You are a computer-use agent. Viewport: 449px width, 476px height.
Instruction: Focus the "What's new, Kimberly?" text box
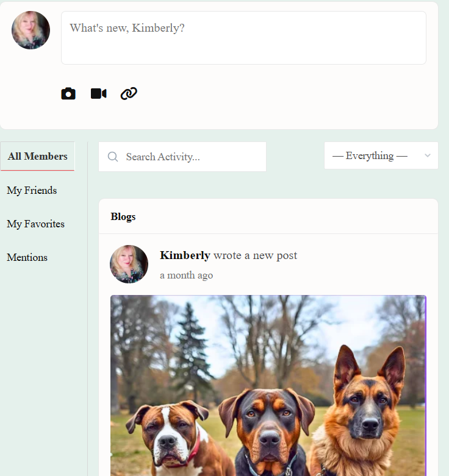coord(243,38)
